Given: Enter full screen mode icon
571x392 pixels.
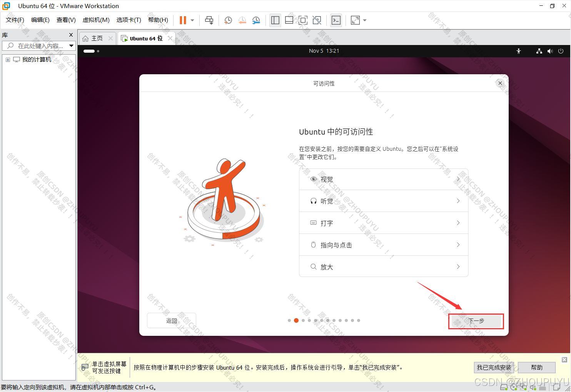Looking at the screenshot, I should point(303,20).
